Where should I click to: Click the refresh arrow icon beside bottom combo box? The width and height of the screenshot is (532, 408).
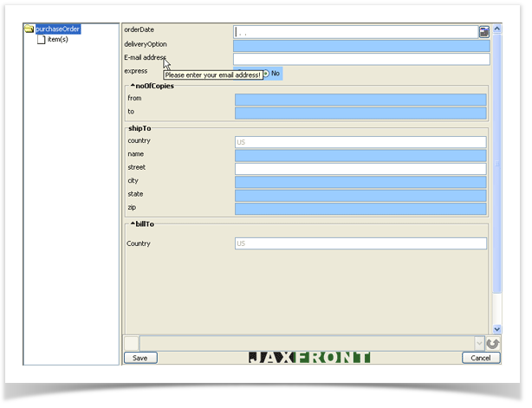tap(494, 343)
